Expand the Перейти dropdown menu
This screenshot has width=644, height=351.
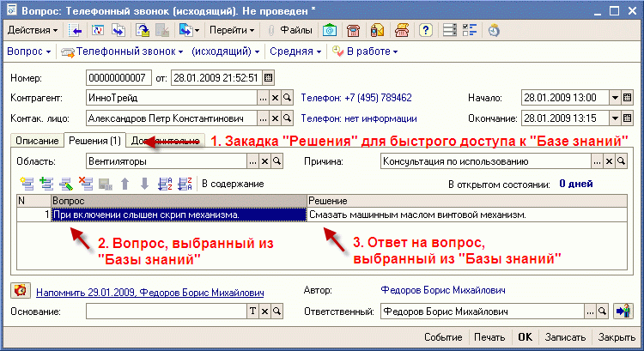[x=232, y=30]
